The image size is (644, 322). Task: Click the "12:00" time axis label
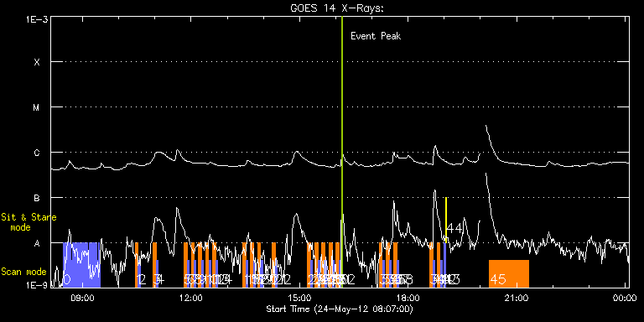click(x=191, y=298)
